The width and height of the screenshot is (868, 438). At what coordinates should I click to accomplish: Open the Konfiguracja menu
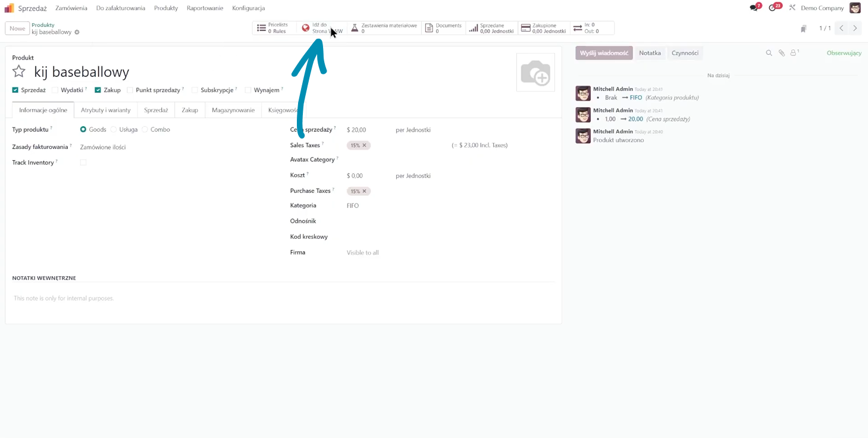click(x=248, y=8)
